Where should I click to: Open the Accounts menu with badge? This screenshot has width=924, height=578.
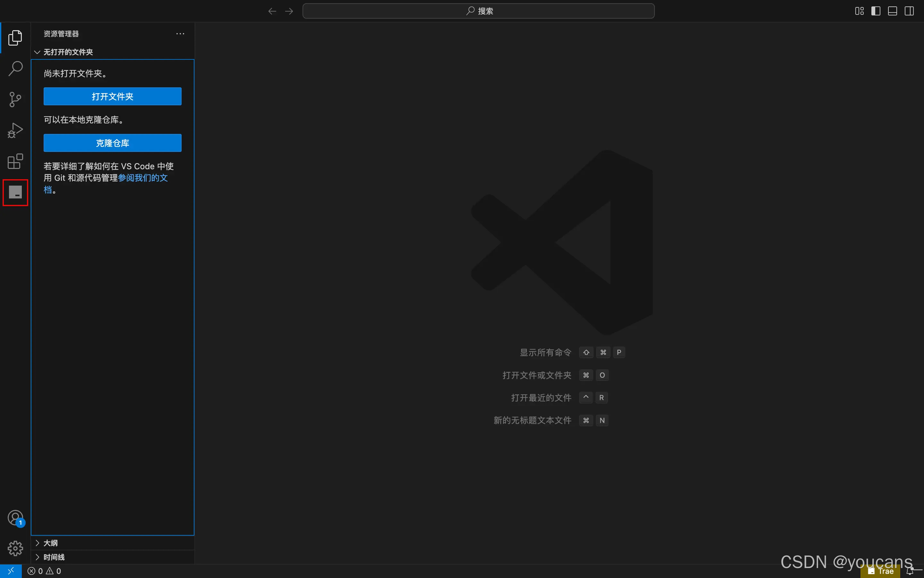click(x=16, y=518)
